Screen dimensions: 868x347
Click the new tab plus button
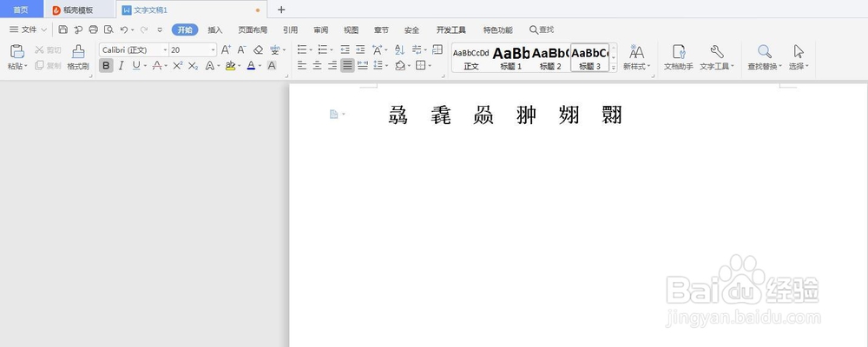[x=281, y=10]
